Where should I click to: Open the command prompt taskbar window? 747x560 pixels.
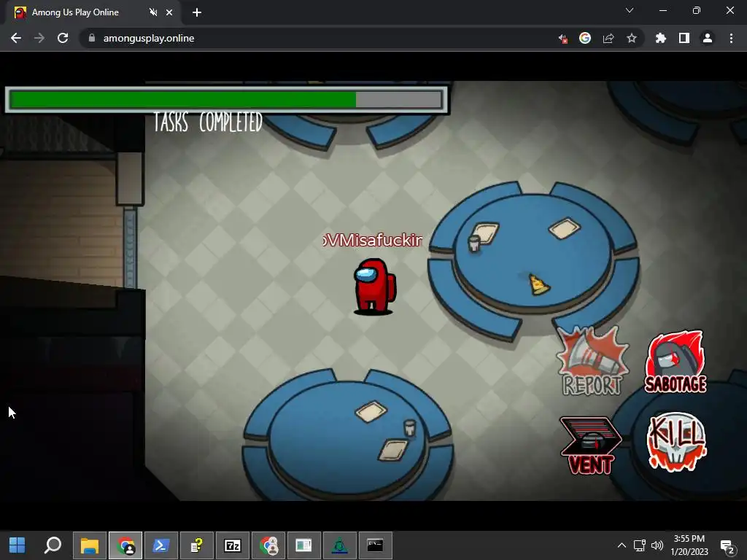pyautogui.click(x=376, y=545)
